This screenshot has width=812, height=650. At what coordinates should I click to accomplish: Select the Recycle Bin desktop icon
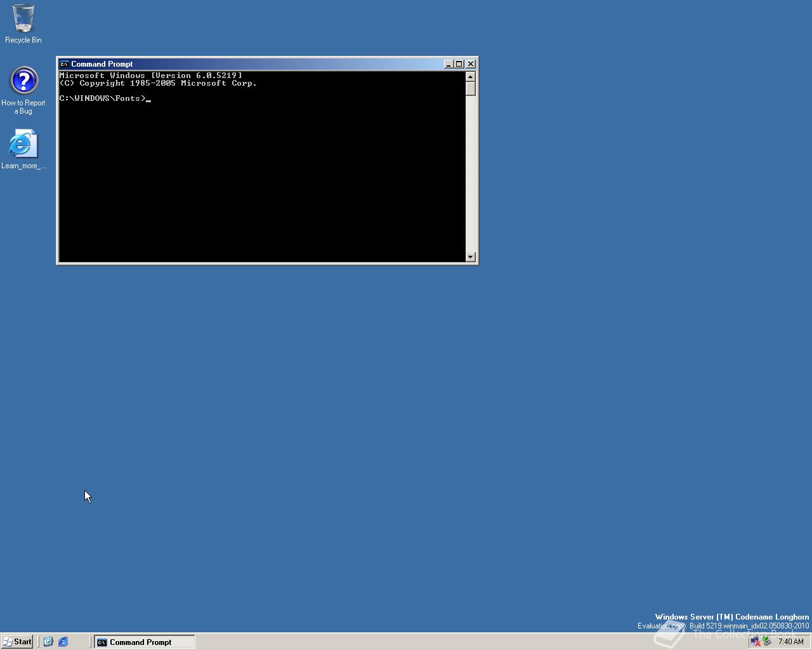[x=23, y=23]
